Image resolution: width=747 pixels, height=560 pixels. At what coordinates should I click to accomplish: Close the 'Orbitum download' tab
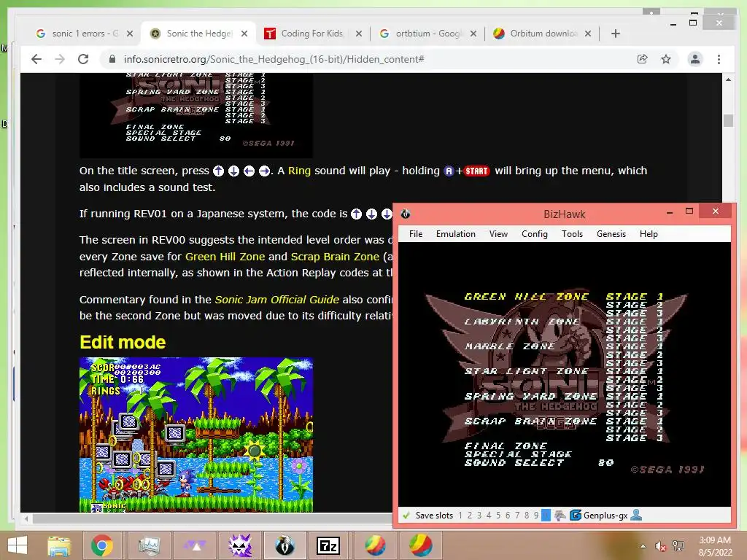pos(588,34)
